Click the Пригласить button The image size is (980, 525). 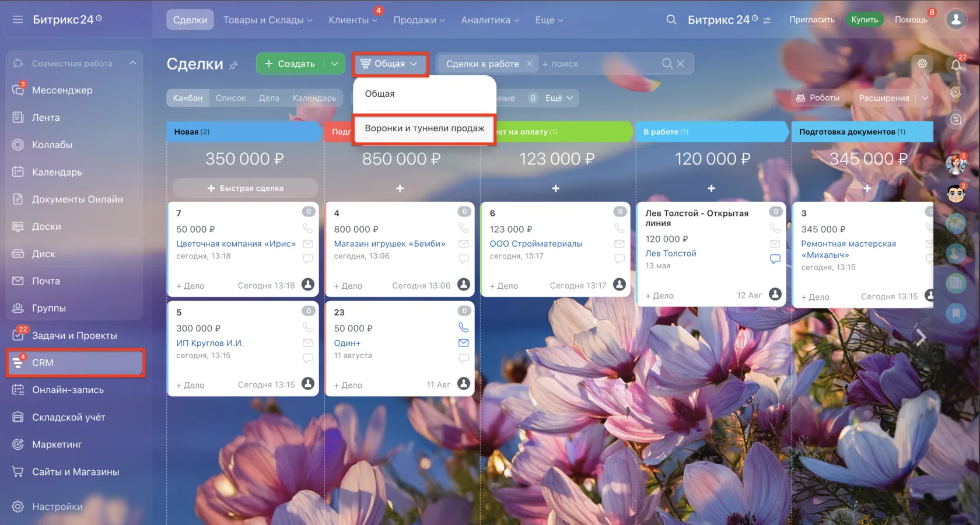pyautogui.click(x=811, y=20)
